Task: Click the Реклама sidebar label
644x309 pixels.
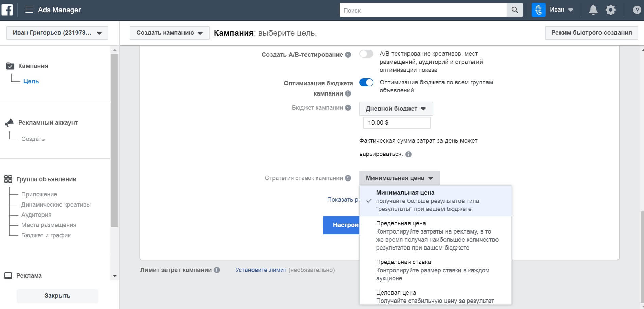Action: pyautogui.click(x=29, y=276)
